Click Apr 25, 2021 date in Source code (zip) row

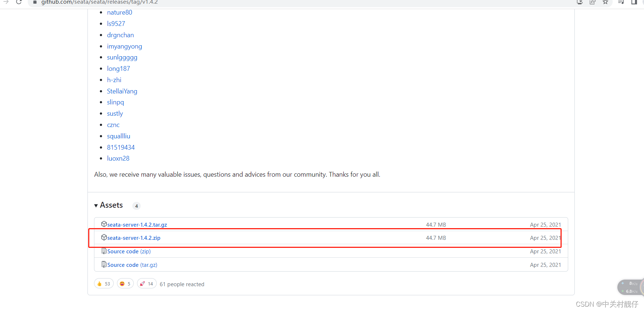(x=545, y=252)
